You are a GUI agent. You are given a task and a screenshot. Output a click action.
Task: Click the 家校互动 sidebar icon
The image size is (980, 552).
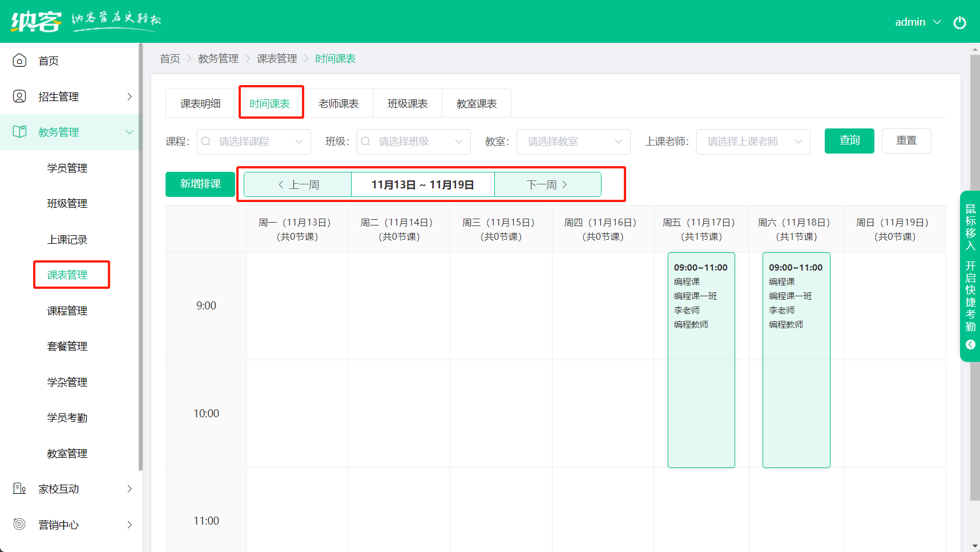tap(19, 489)
